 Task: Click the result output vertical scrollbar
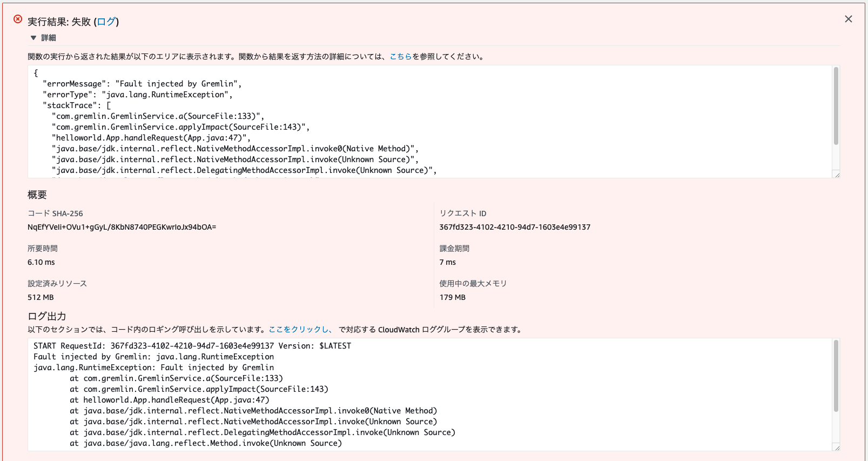pyautogui.click(x=836, y=106)
